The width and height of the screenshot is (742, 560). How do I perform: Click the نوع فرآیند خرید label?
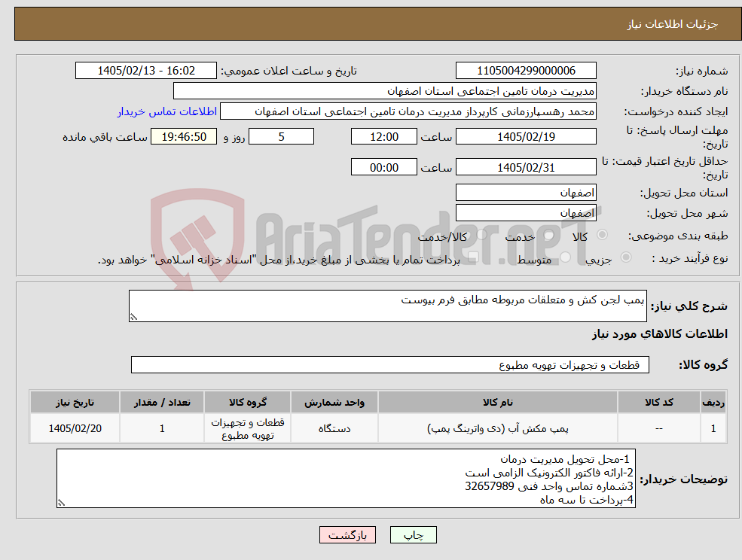690,258
